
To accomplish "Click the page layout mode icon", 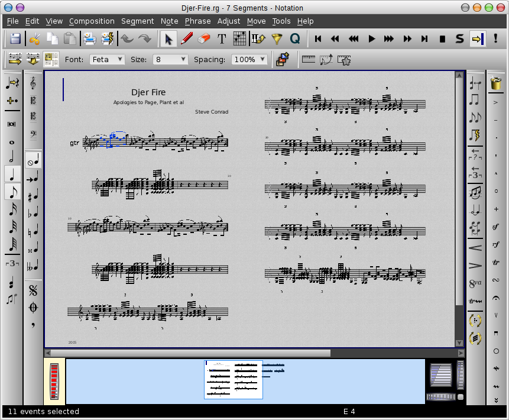I will 51,59.
